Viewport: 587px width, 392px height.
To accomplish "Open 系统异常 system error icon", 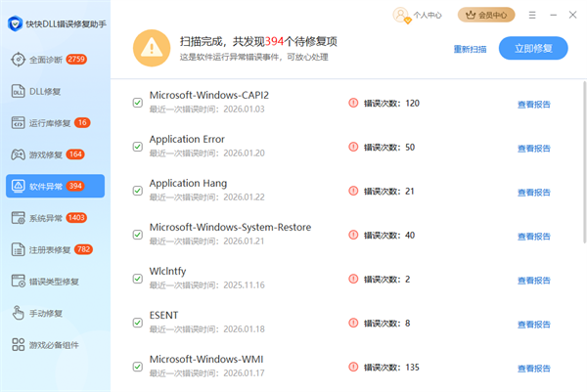I will coord(19,217).
